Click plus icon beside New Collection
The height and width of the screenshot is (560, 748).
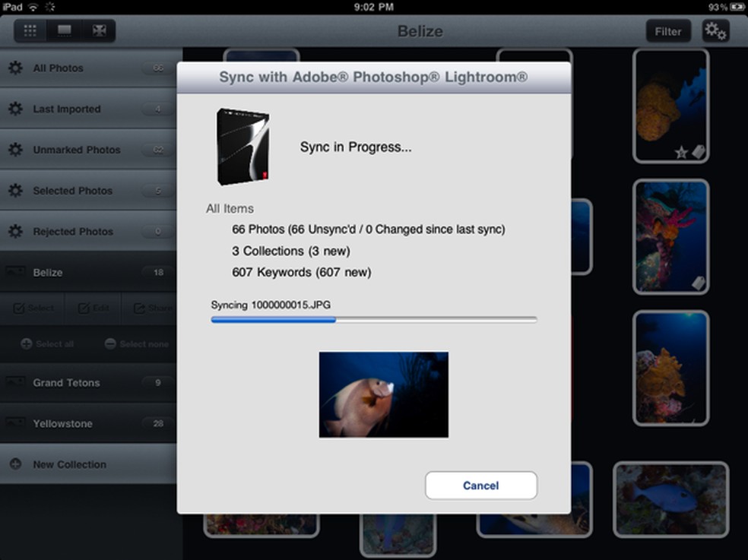(15, 464)
